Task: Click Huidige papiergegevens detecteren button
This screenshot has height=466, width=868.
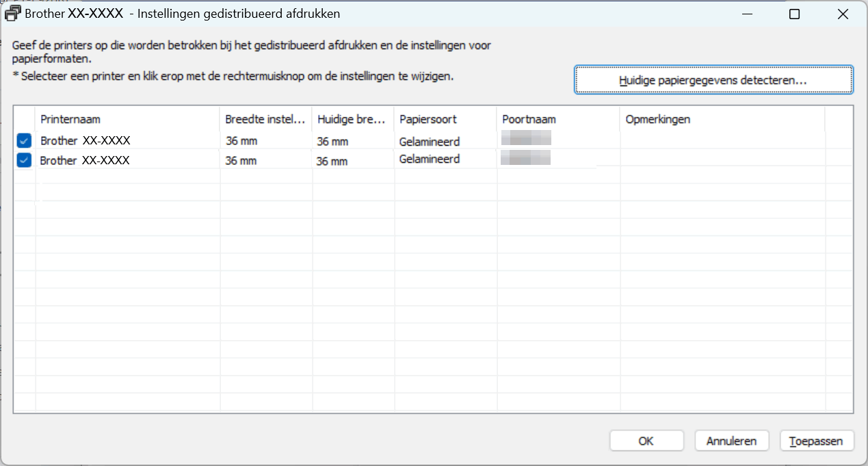Action: point(713,80)
